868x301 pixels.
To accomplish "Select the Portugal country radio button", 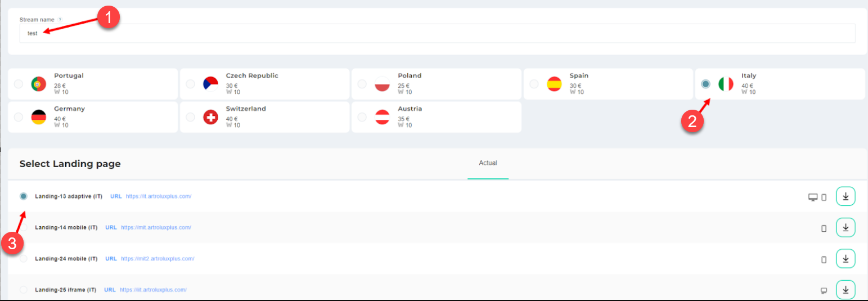I will (19, 84).
